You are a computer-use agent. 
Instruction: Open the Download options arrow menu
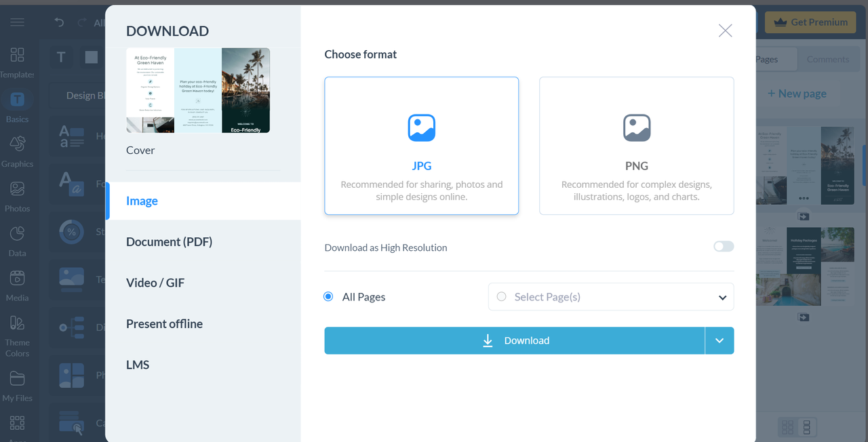(x=719, y=340)
